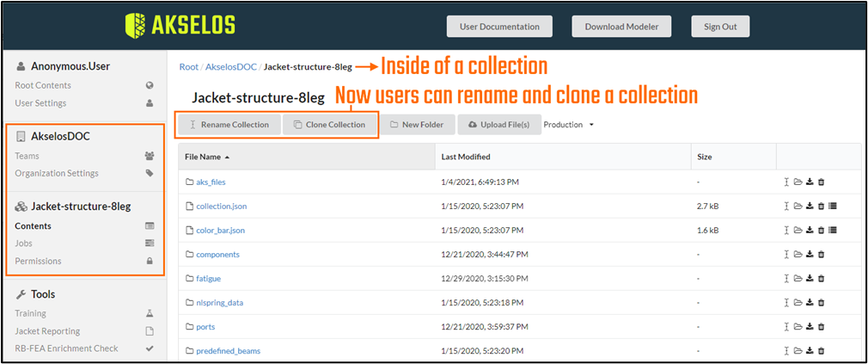The width and height of the screenshot is (868, 364).
Task: Click the rename icon for ports folder
Action: [x=786, y=326]
